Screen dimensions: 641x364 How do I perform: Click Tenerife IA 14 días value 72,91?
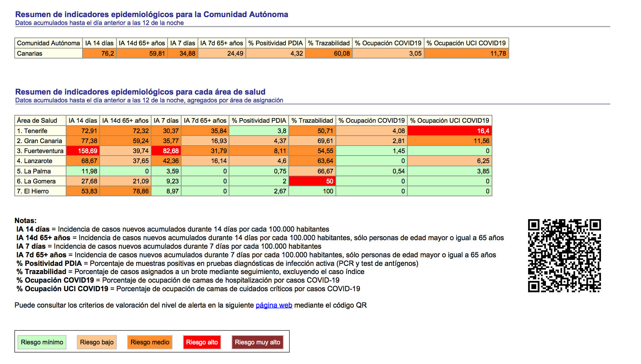[83, 131]
